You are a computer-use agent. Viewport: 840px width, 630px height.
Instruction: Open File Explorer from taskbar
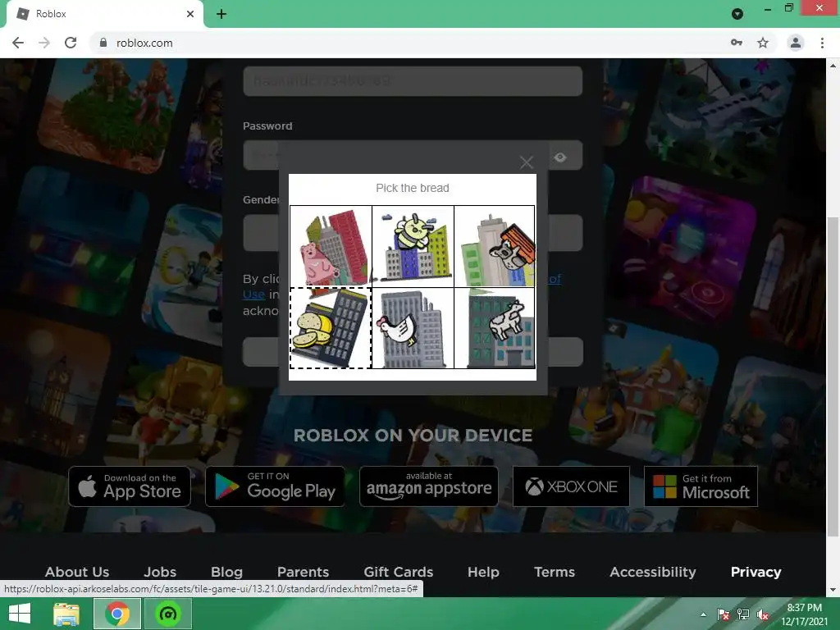[x=66, y=614]
